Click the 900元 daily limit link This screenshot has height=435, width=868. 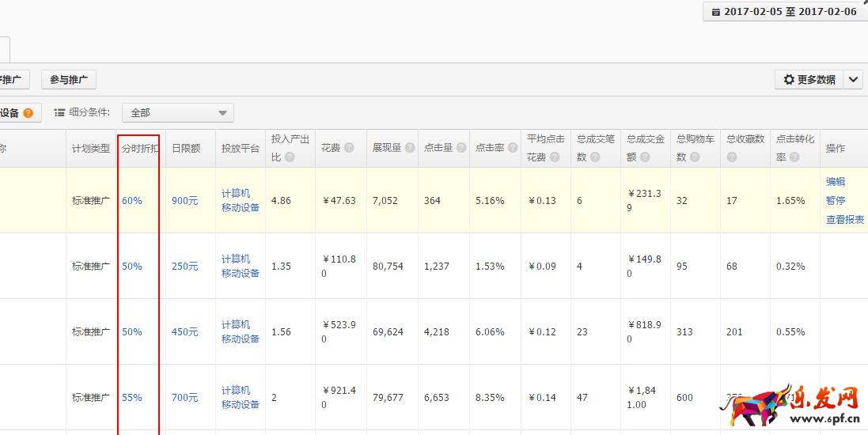pyautogui.click(x=185, y=201)
